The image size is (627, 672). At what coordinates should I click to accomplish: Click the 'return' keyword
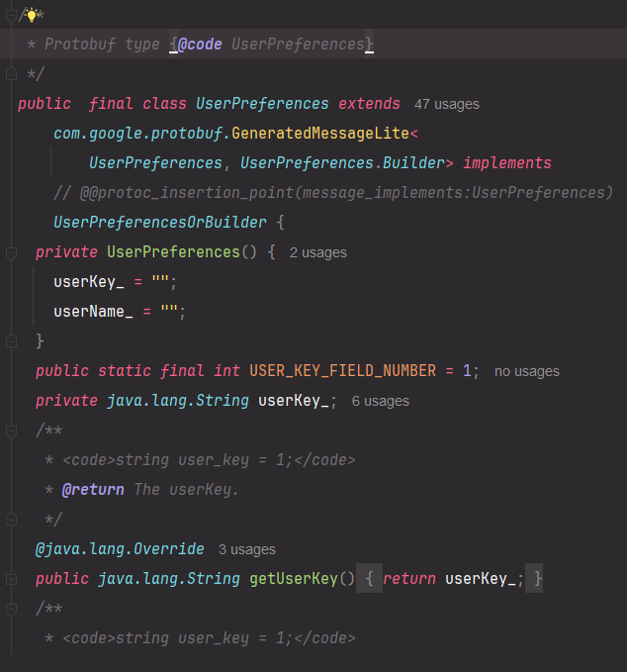coord(409,579)
